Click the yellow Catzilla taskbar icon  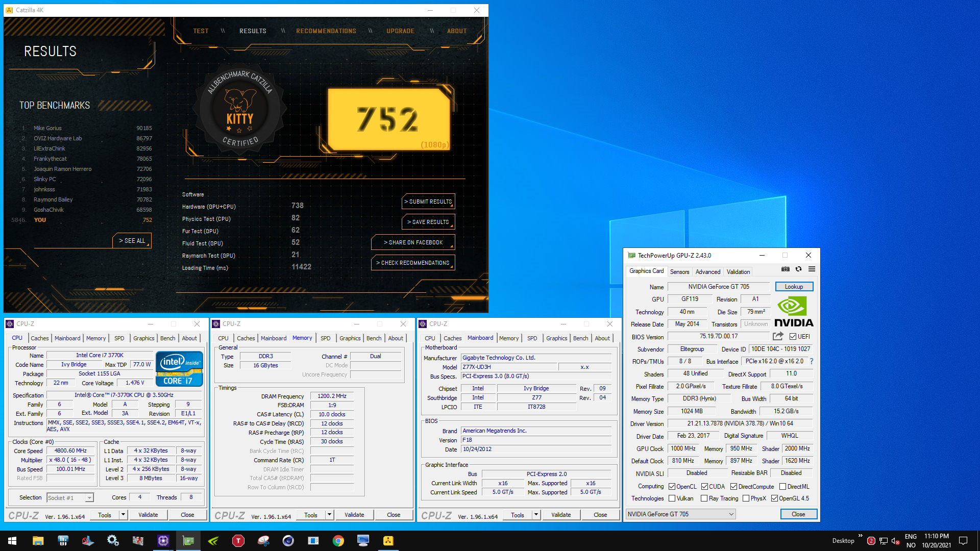pos(388,541)
